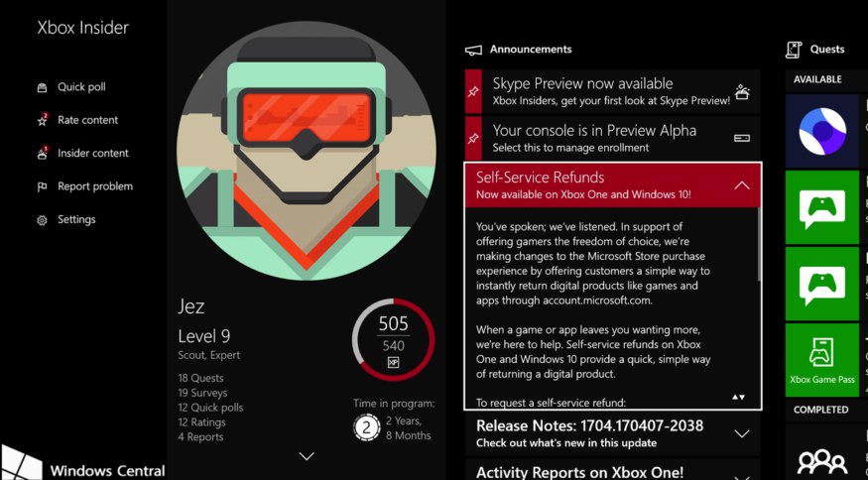Open Rate content in sidebar
The height and width of the screenshot is (480, 868).
[87, 120]
